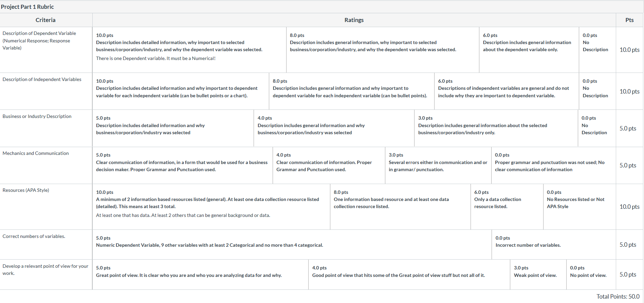Screen dimensions: 644x303
Task: Click the Ratings column header
Action: pos(354,20)
